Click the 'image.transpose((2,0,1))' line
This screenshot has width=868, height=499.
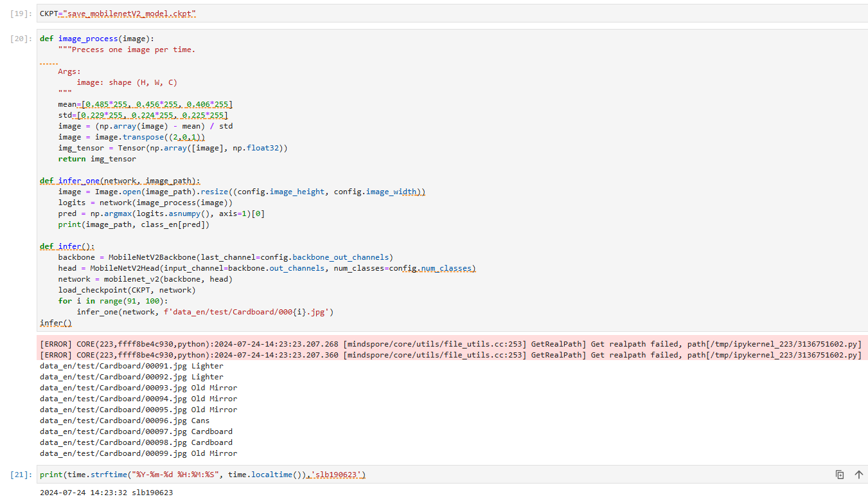[x=132, y=137]
